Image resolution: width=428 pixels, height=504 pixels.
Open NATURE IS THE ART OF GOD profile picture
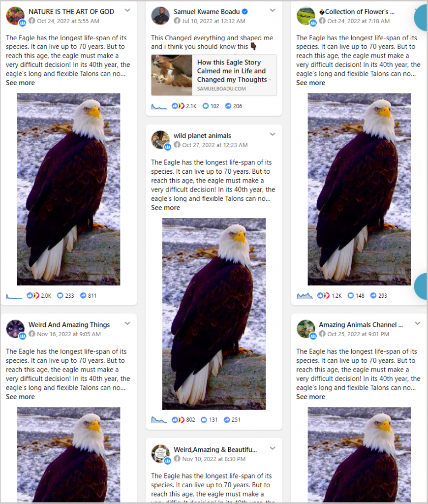[x=15, y=15]
